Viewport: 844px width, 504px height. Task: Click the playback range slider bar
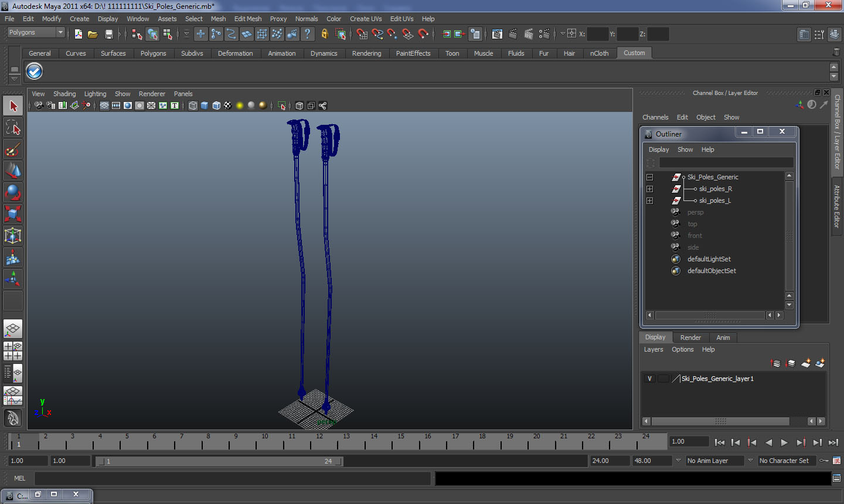[x=220, y=461]
